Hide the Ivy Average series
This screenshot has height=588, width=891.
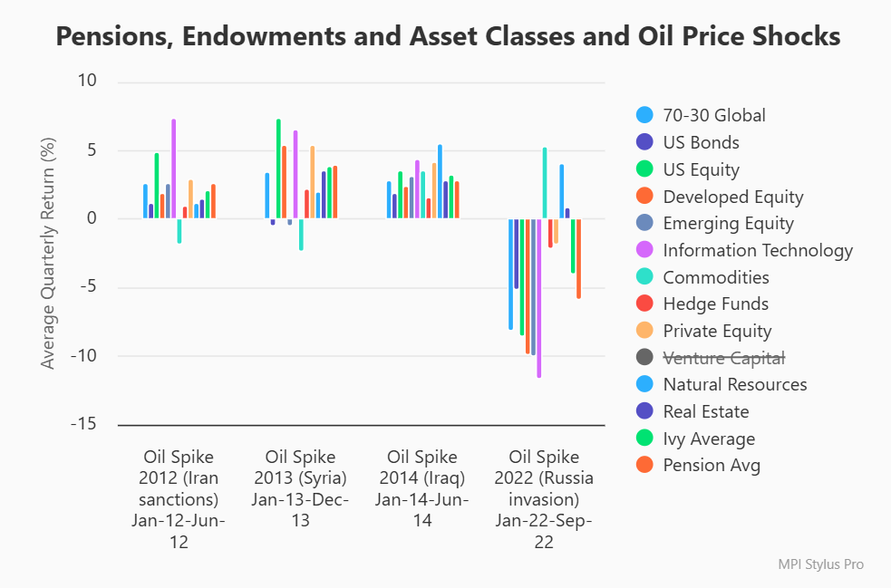[708, 439]
